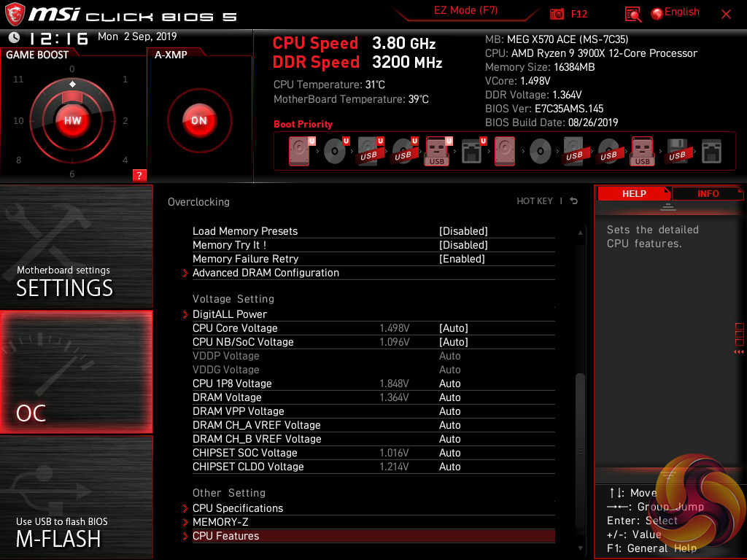Switch to the HELP tab
Screen dimensions: 747x560
pos(634,193)
